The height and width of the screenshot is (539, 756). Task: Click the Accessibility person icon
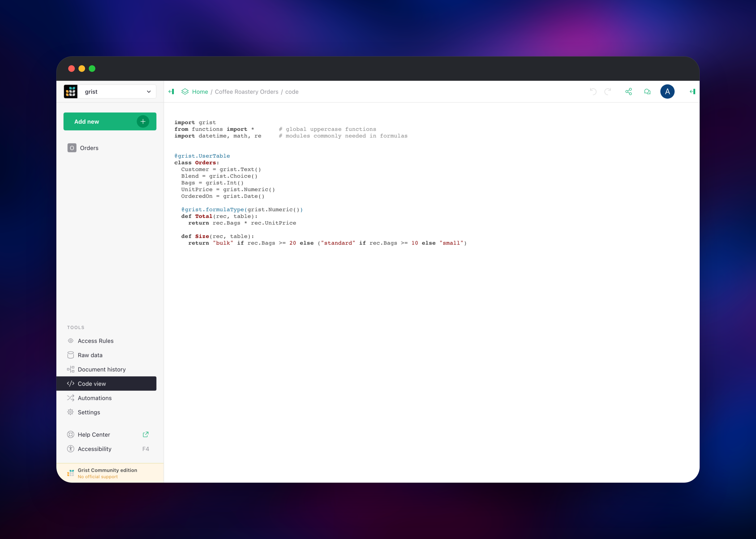[x=70, y=449]
